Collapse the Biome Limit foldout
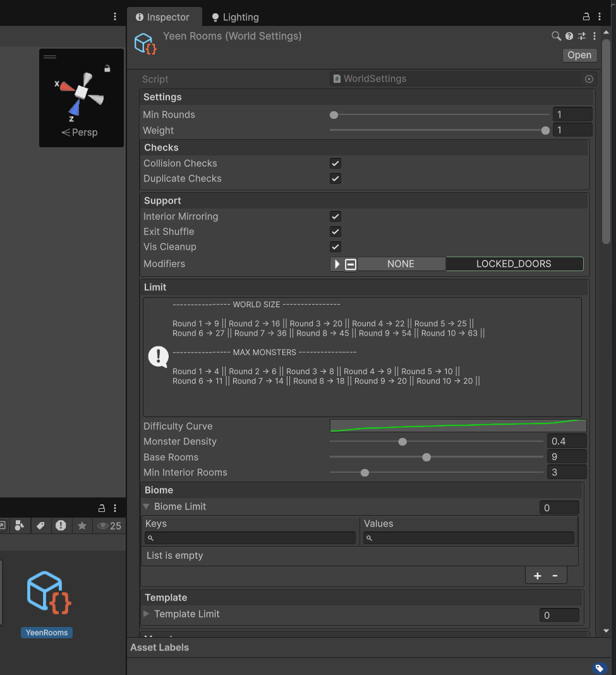The width and height of the screenshot is (616, 675). (x=147, y=506)
